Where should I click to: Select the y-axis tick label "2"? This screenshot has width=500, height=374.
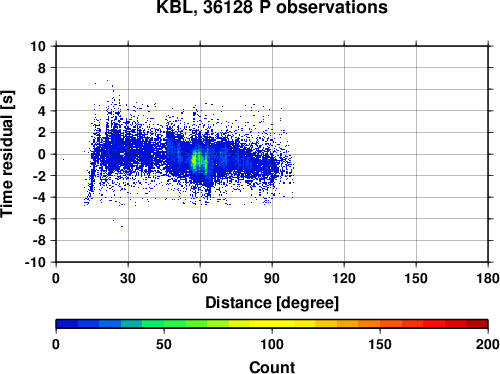click(x=42, y=133)
